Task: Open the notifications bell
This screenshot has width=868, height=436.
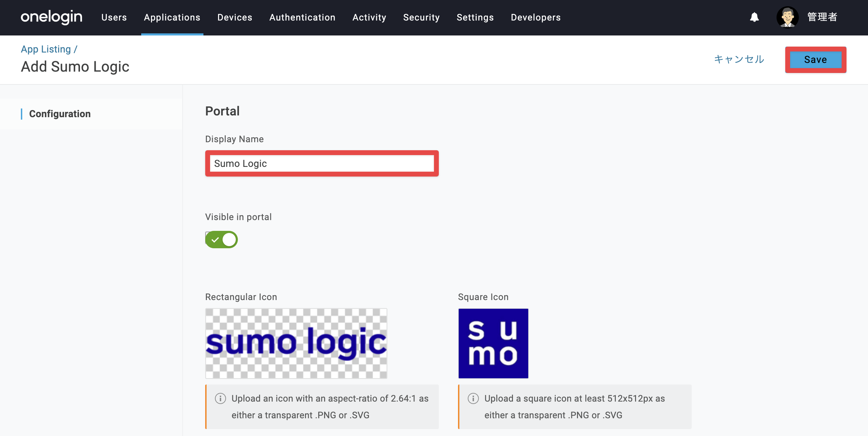Action: click(x=754, y=17)
